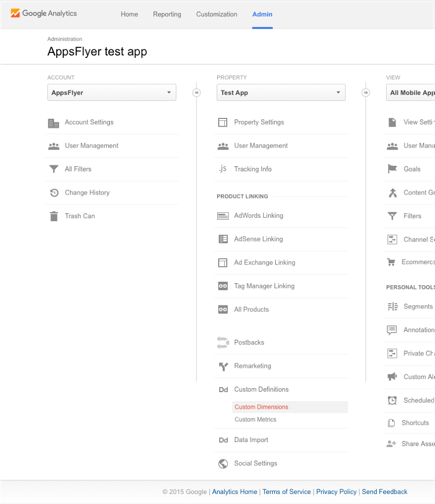Click the Postbacks arrows icon
Screen dimensions: 435x504
(x=223, y=343)
